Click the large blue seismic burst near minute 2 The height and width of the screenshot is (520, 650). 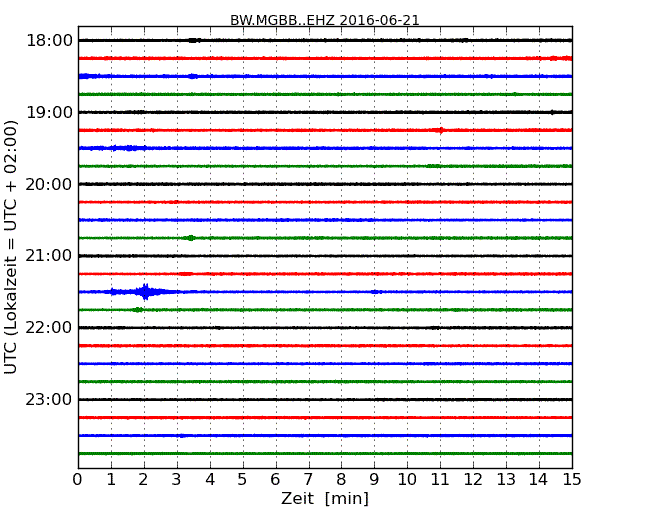[x=145, y=292]
